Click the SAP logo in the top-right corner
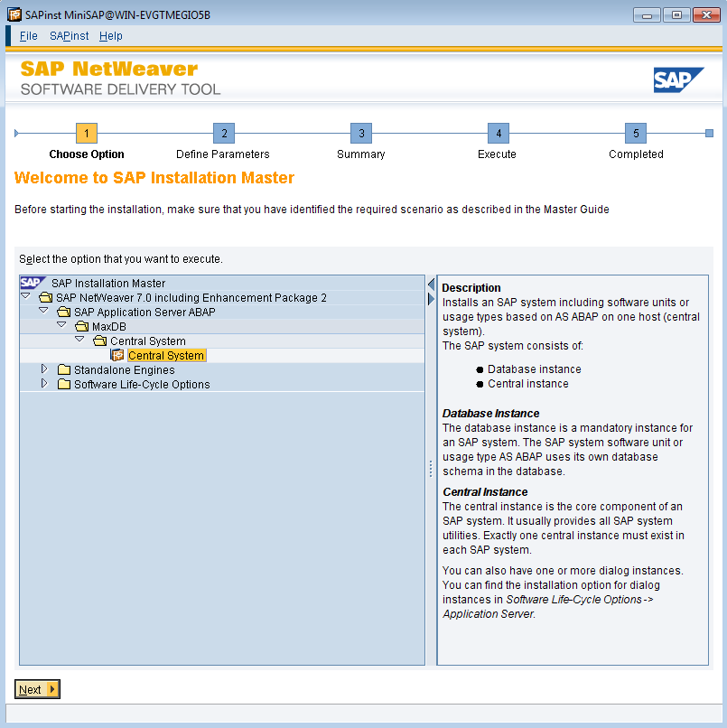 [x=679, y=79]
